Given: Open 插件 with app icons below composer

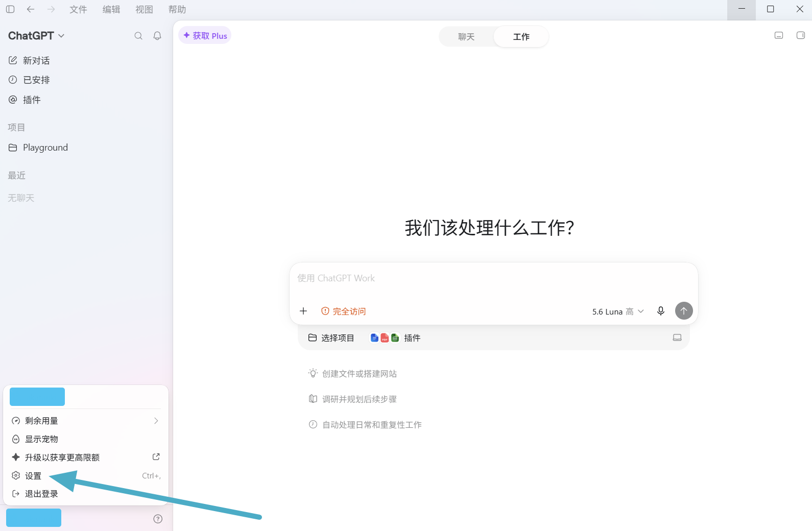Looking at the screenshot, I should tap(395, 338).
